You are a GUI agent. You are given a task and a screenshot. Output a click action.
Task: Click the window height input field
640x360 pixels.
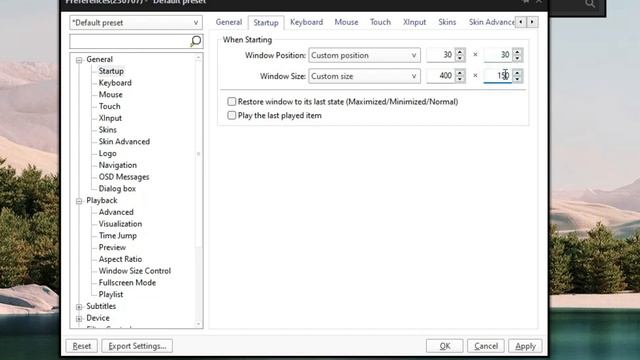pyautogui.click(x=498, y=76)
